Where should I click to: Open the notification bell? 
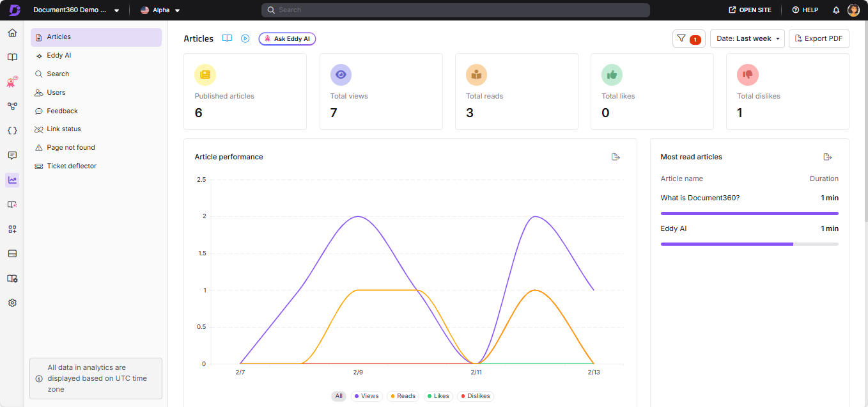(x=835, y=10)
